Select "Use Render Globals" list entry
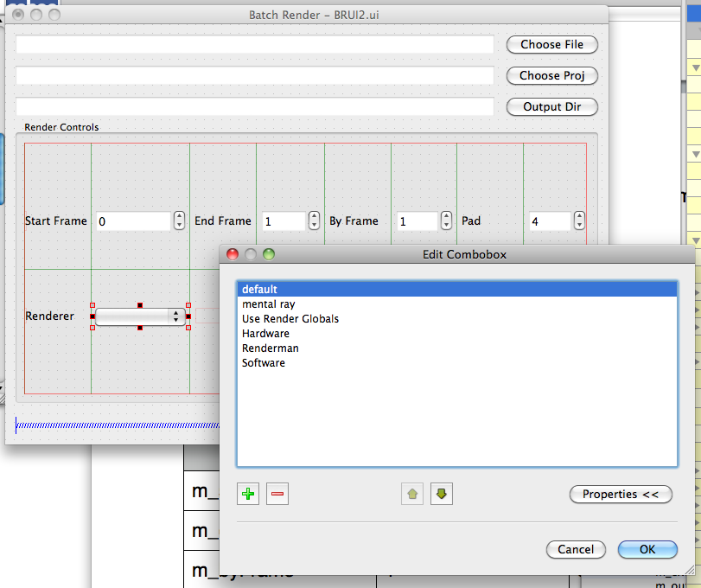 pyautogui.click(x=290, y=318)
